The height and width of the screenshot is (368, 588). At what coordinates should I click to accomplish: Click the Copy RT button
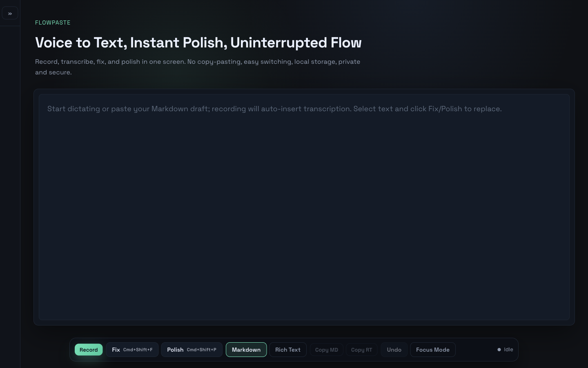coord(361,350)
